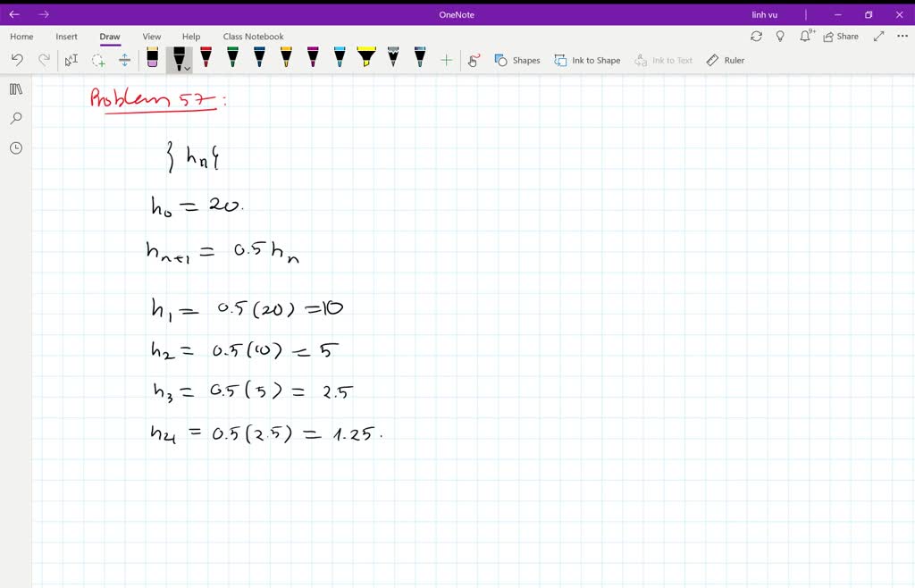Screen dimensions: 915x588
Task: Open Search in the left sidebar
Action: [x=14, y=118]
